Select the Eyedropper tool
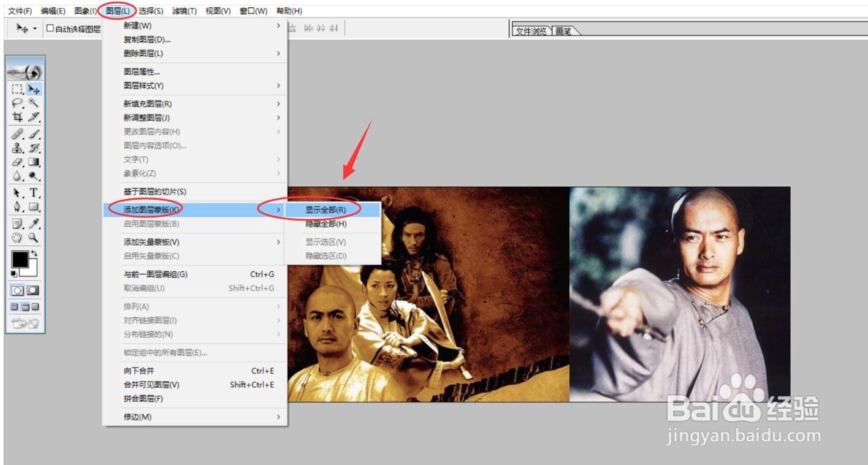868x465 pixels. click(34, 223)
